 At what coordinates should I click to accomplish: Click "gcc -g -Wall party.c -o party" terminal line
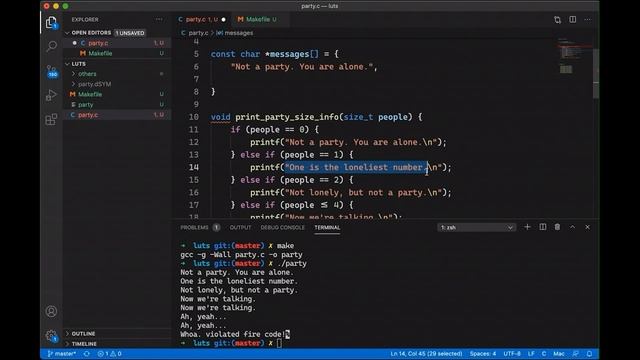[x=241, y=255]
